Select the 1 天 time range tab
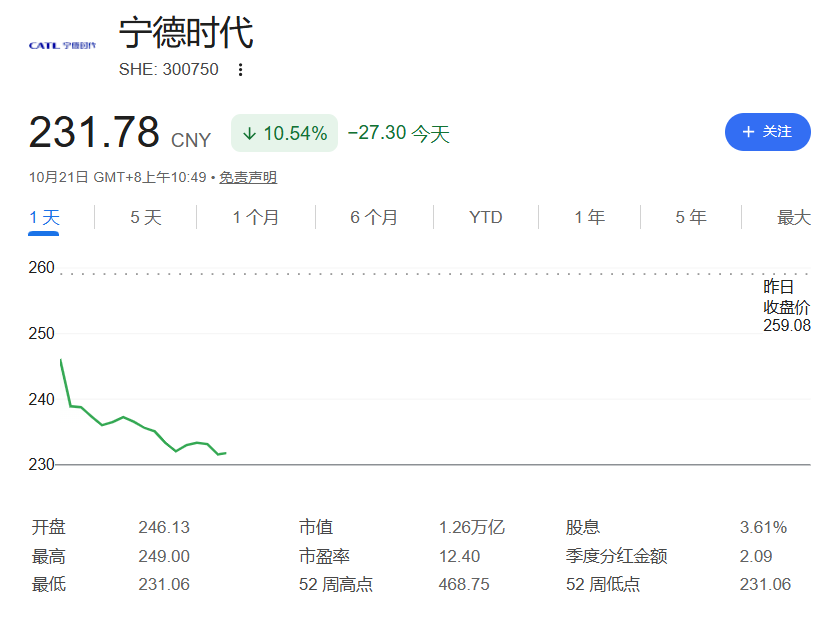 pos(44,217)
